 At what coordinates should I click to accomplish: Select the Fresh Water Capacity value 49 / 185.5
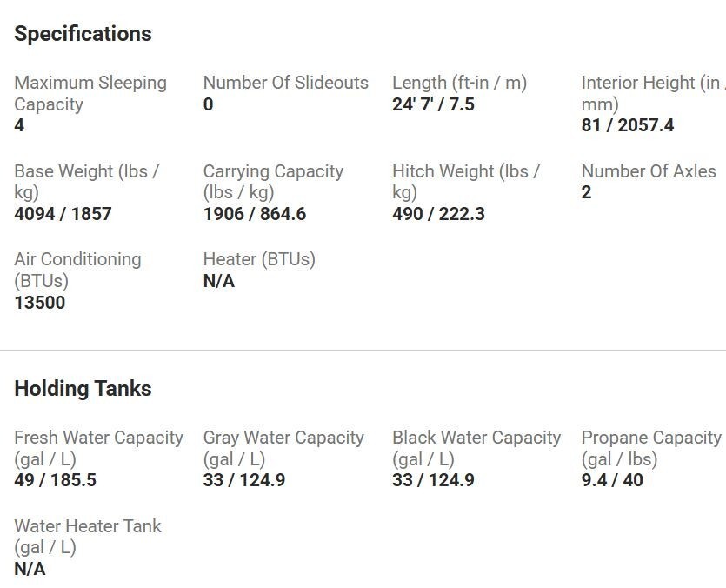pos(55,480)
